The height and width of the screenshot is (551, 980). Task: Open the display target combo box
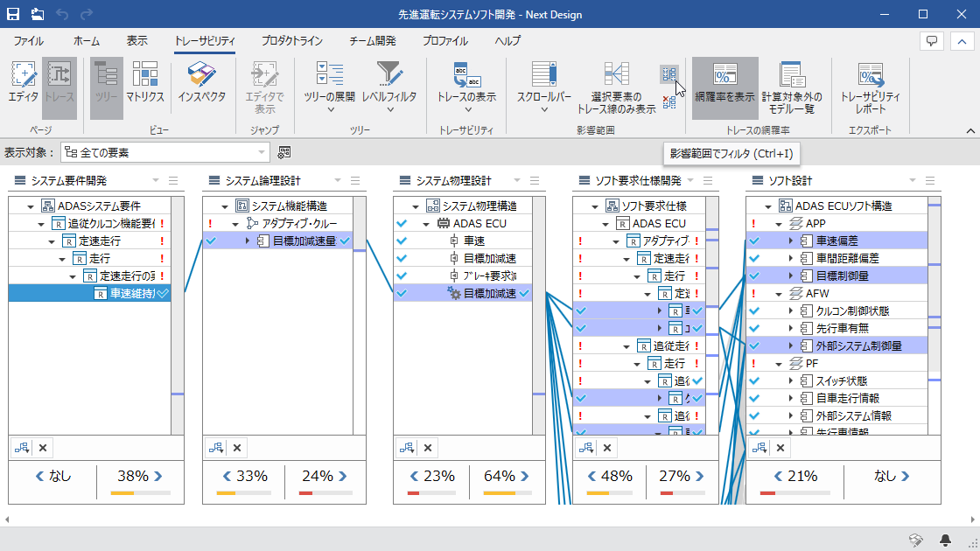tap(164, 153)
